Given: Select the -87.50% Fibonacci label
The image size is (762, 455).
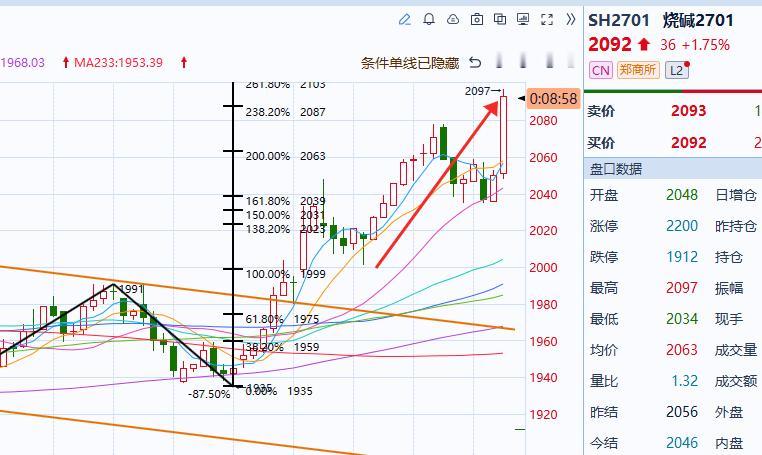Looking at the screenshot, I should 209,394.
